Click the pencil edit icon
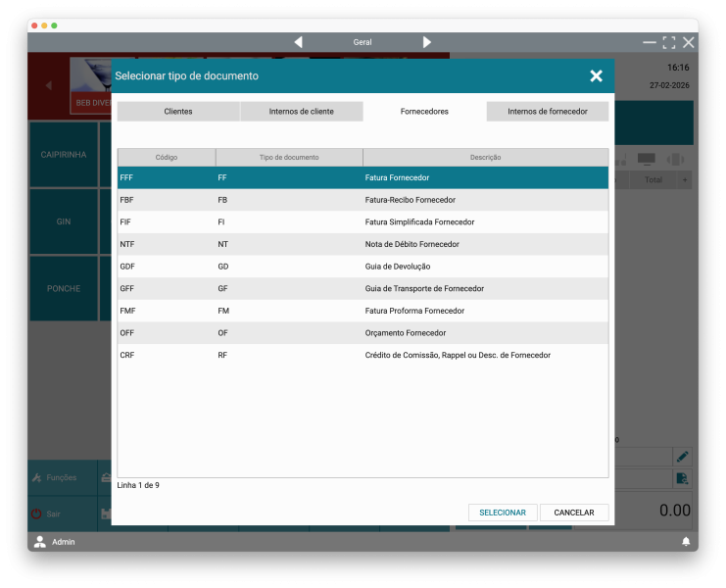726x588 pixels. click(x=682, y=457)
